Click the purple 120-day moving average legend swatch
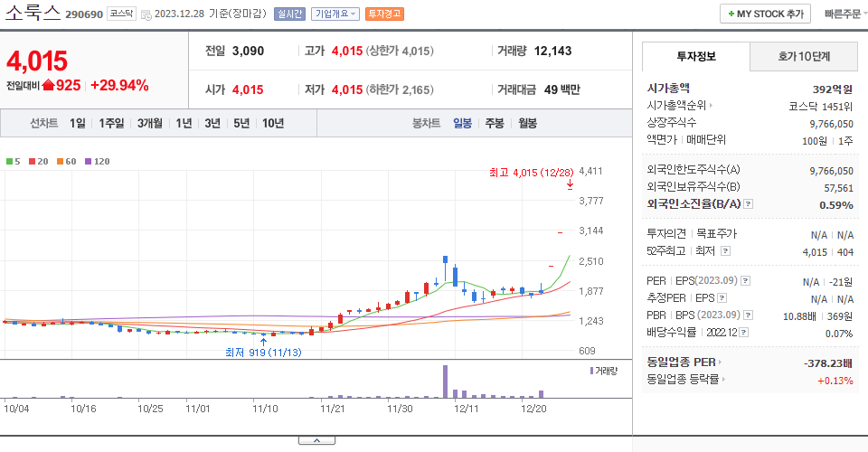 point(88,162)
